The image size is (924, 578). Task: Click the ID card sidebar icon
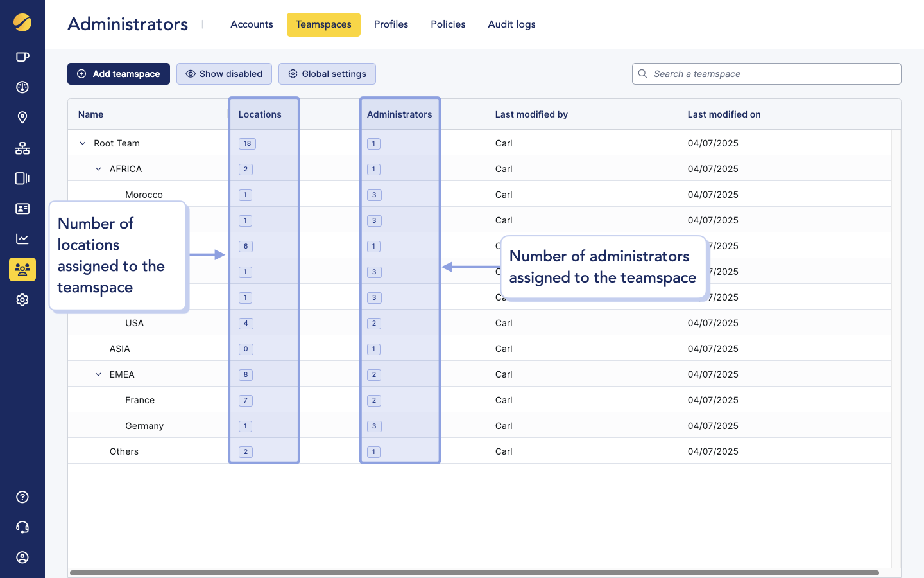[22, 209]
